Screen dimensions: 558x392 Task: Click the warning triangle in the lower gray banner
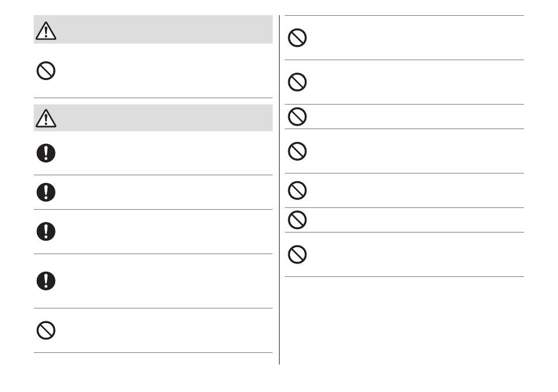46,118
